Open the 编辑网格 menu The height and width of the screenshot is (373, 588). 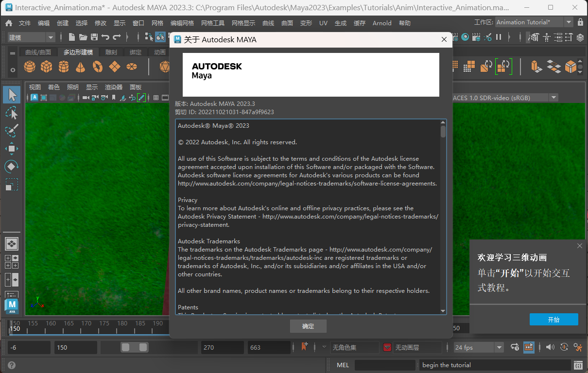pos(182,23)
